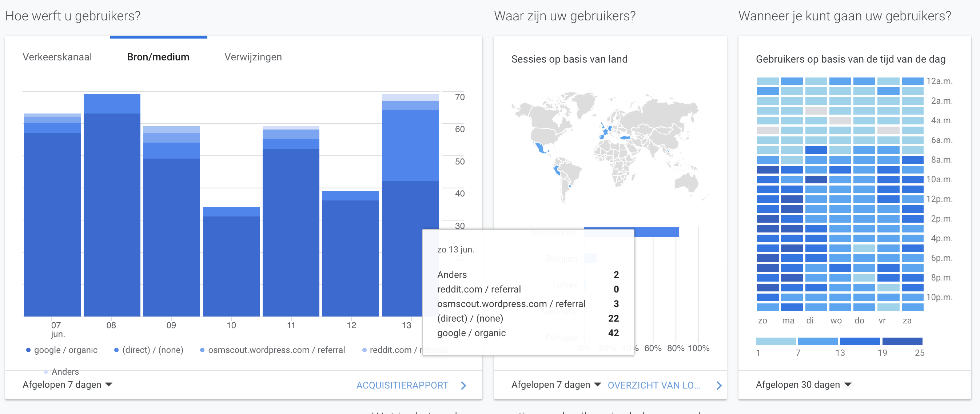Click 'Gebruikers op basis van de tijd van de dag' title
Viewport: 980px width, 414px height.
(850, 59)
